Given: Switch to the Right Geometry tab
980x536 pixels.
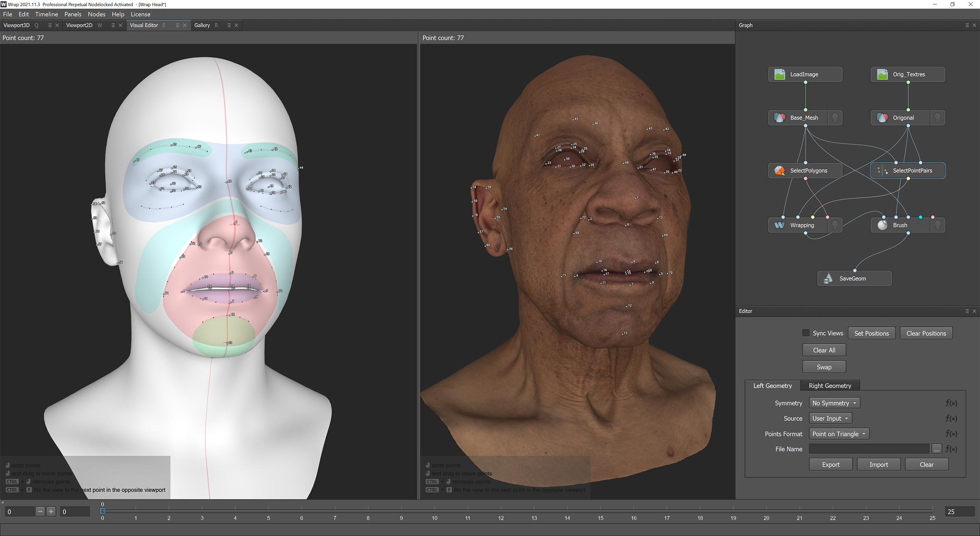Looking at the screenshot, I should pyautogui.click(x=830, y=385).
